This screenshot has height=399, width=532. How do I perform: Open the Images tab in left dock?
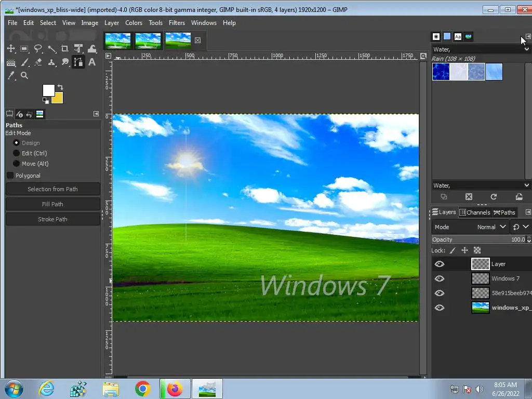(x=39, y=114)
